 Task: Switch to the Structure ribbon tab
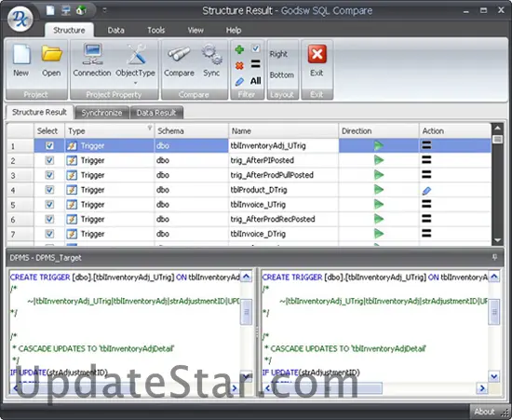pyautogui.click(x=69, y=30)
